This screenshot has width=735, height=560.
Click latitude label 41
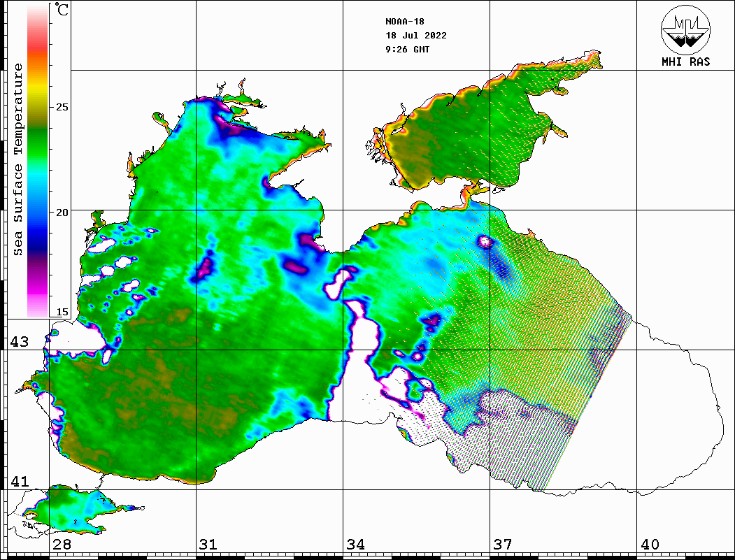20,482
